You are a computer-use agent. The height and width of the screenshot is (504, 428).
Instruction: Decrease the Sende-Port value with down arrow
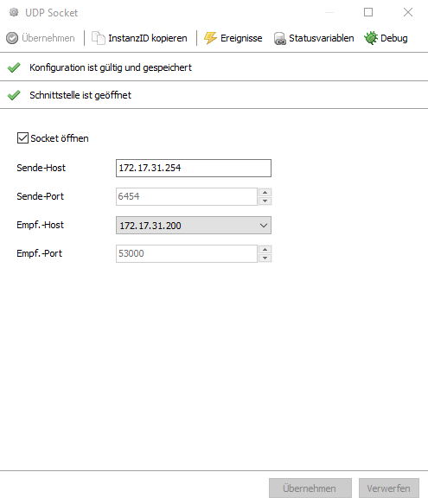pos(265,201)
